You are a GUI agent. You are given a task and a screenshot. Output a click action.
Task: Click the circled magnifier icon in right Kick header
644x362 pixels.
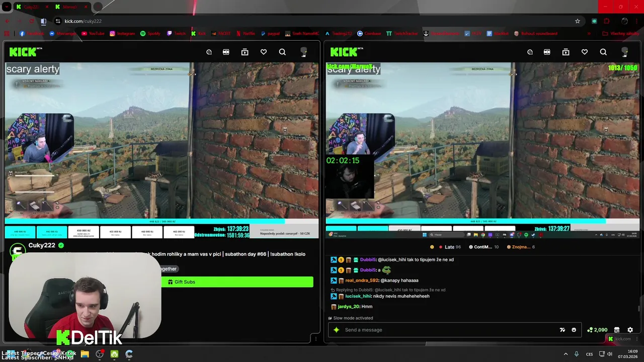coord(530,52)
